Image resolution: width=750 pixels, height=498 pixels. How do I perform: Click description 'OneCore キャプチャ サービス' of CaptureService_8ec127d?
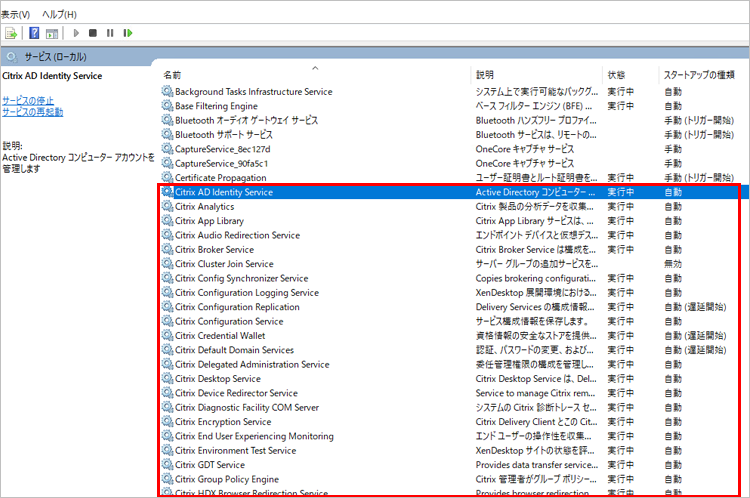click(525, 149)
